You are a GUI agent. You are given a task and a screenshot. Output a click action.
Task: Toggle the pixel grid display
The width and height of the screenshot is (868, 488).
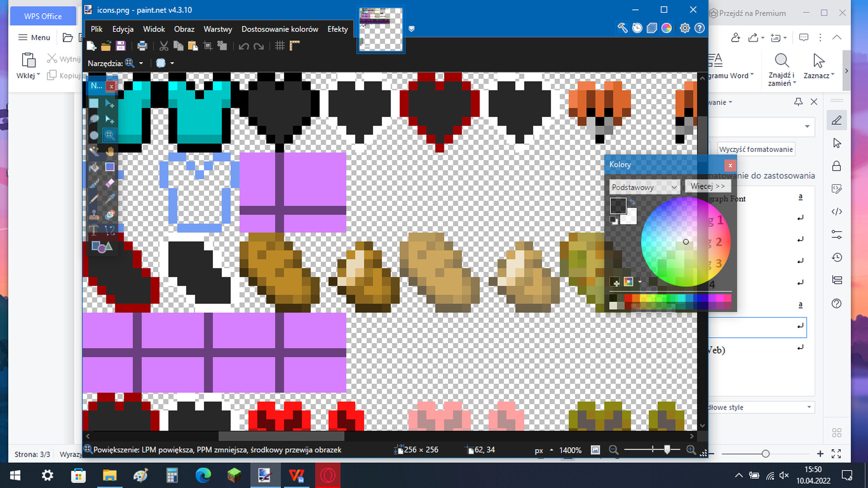coord(280,45)
